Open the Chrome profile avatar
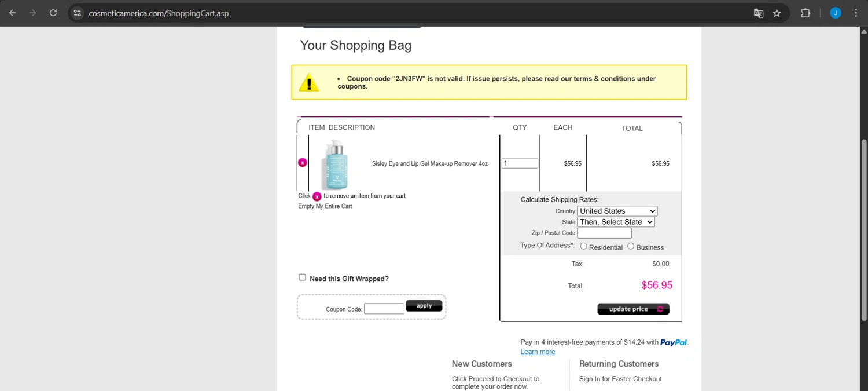This screenshot has width=868, height=391. pos(836,13)
